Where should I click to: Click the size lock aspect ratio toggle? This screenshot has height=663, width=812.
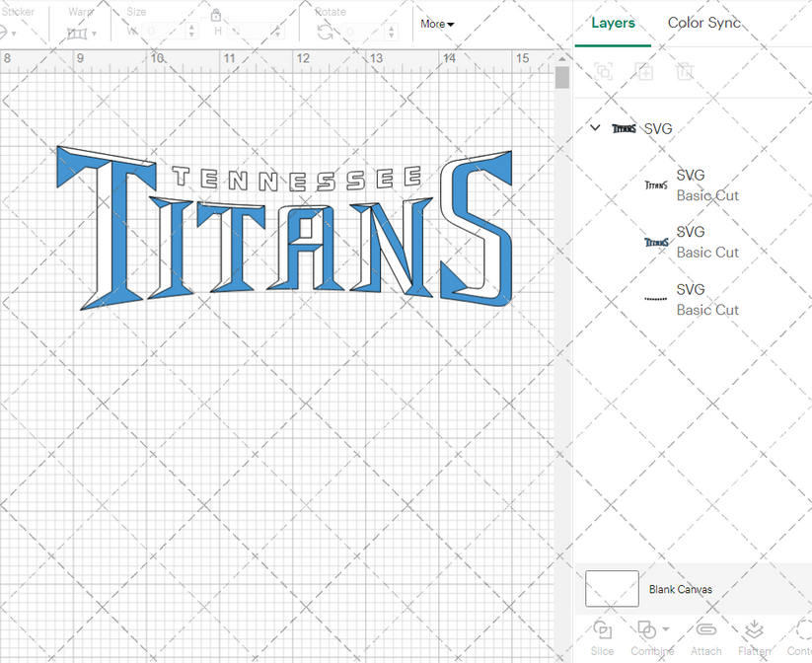pos(215,17)
